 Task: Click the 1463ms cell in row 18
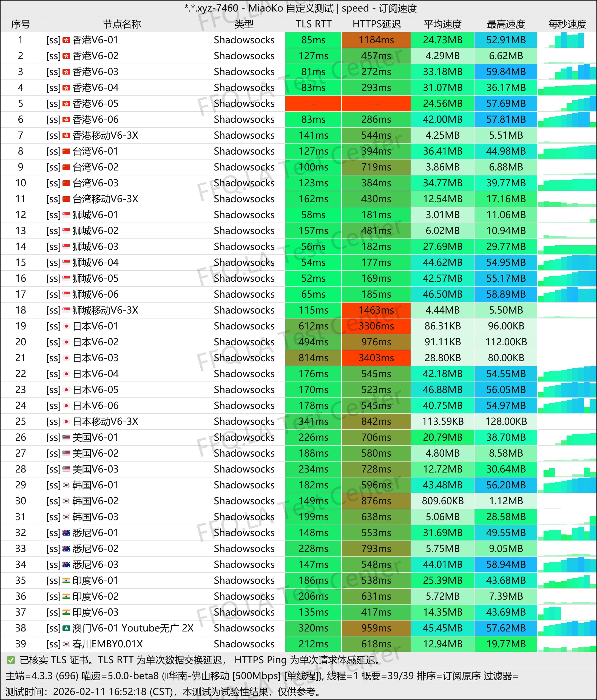[x=376, y=310]
